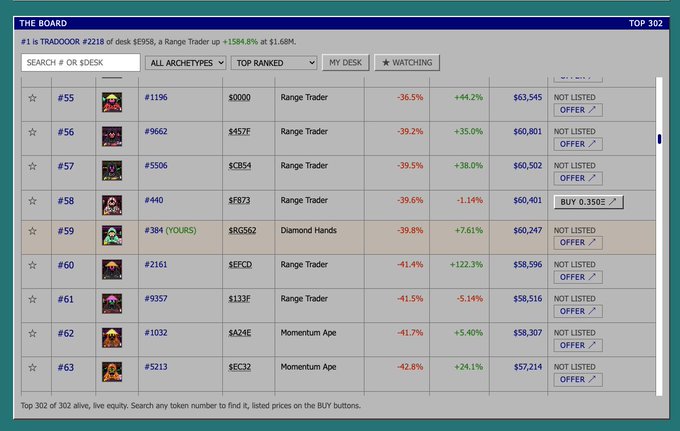Image resolution: width=680 pixels, height=431 pixels.
Task: Make an offer on token #1196
Action: pos(578,110)
